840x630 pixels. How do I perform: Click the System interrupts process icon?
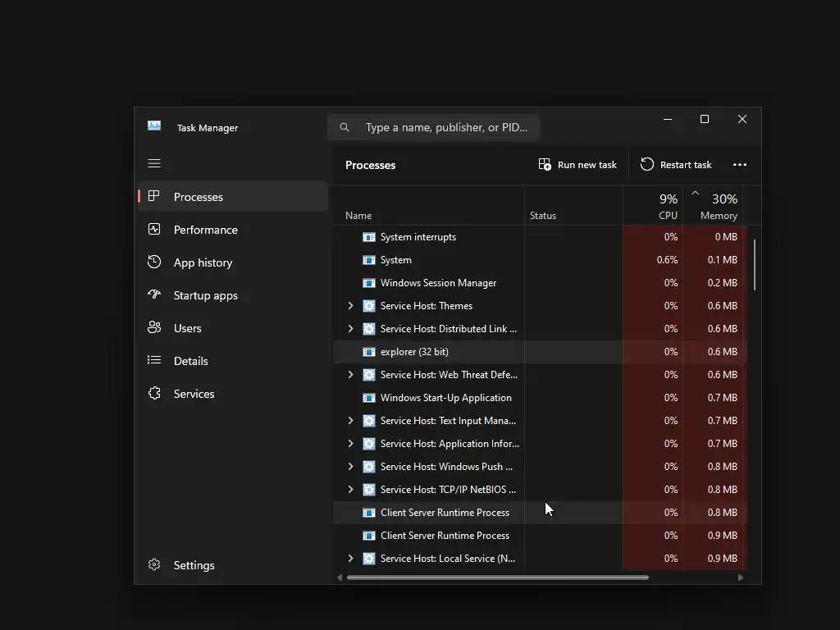click(x=369, y=237)
